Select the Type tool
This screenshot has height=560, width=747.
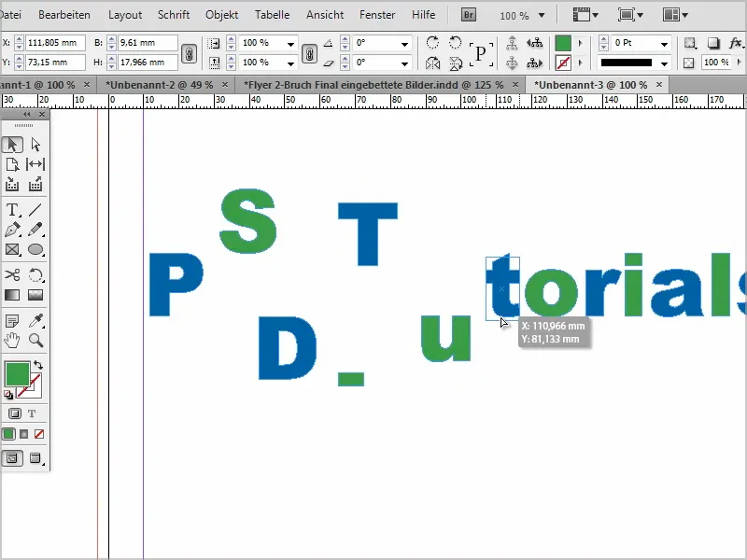point(12,209)
